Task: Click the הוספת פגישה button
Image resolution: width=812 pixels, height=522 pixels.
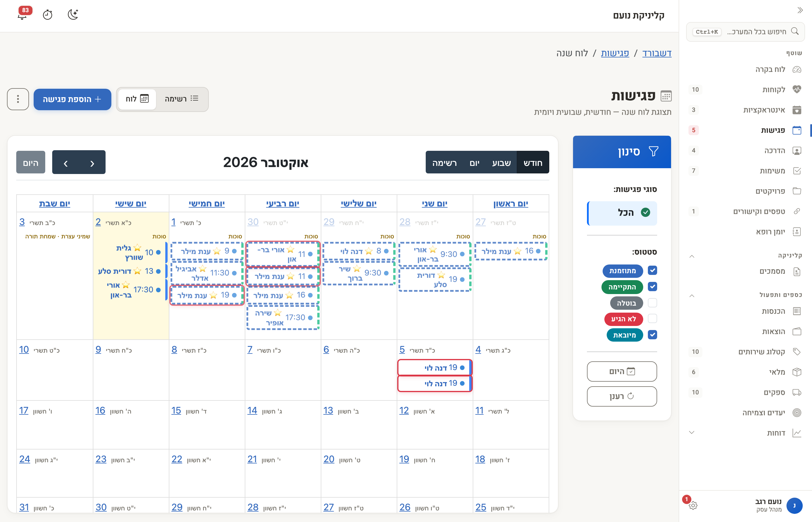Action: 72,99
